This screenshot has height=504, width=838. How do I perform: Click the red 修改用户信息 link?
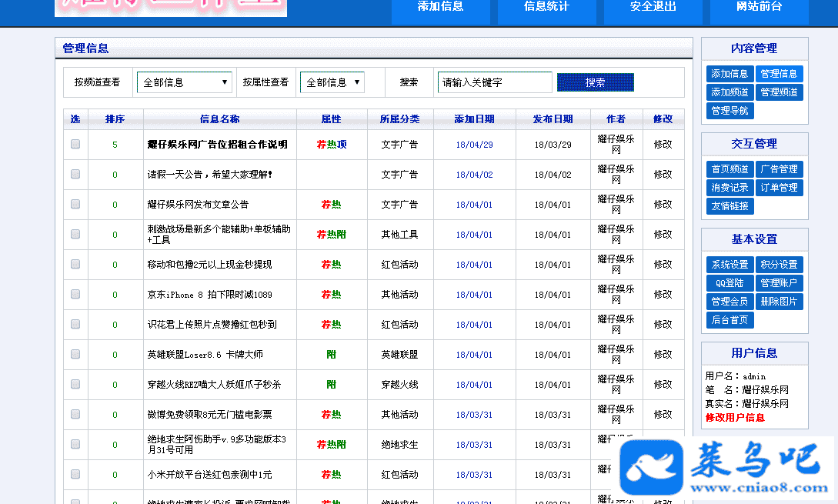click(x=735, y=418)
